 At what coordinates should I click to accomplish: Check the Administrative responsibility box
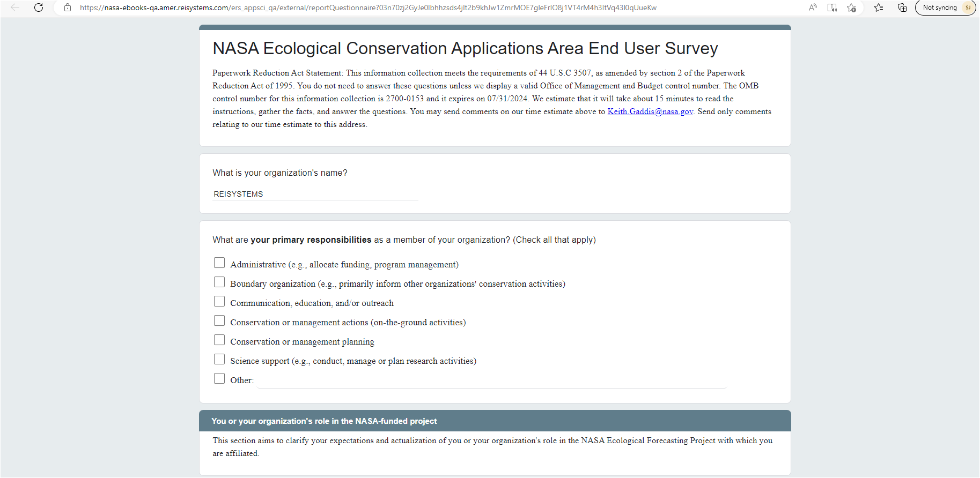(219, 263)
